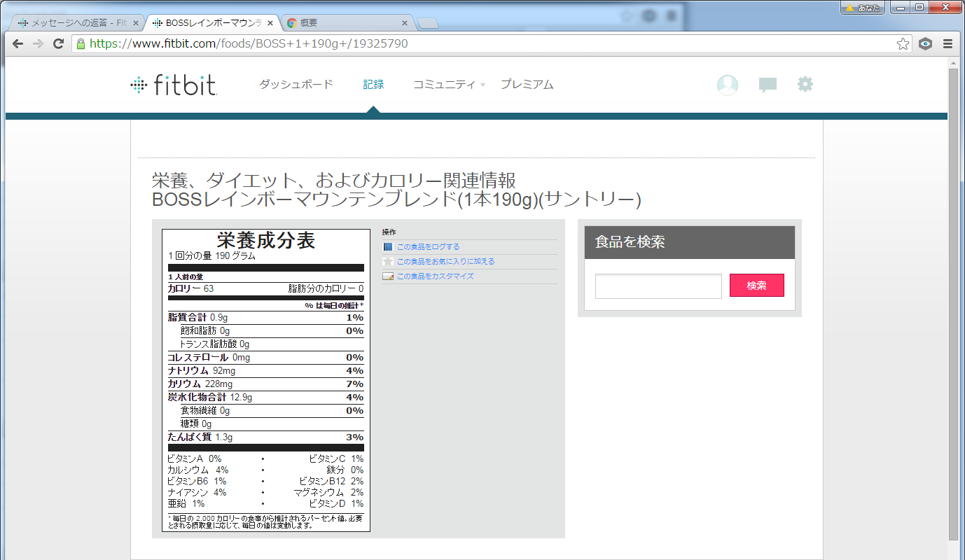The width and height of the screenshot is (965, 560).
Task: Focus the 食品を検索 input field
Action: pos(658,286)
